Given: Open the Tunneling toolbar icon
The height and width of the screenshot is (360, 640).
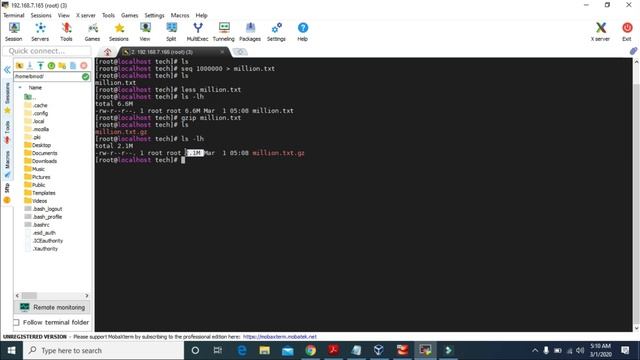Looking at the screenshot, I should (224, 32).
